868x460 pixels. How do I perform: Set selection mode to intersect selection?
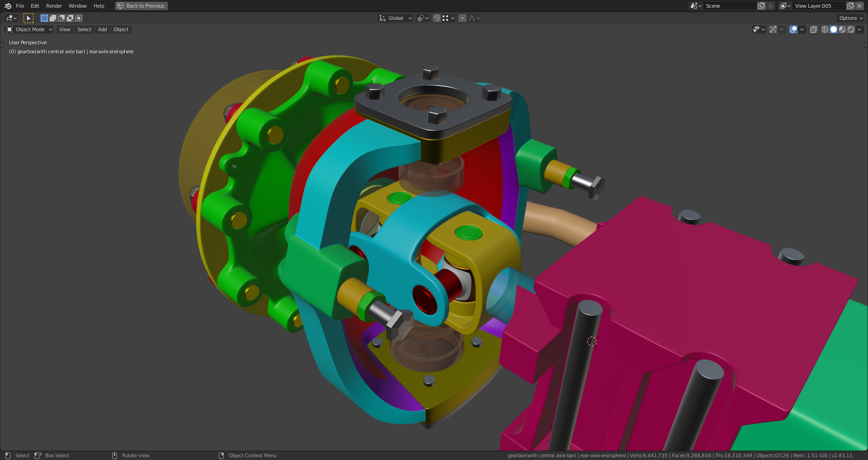(79, 18)
